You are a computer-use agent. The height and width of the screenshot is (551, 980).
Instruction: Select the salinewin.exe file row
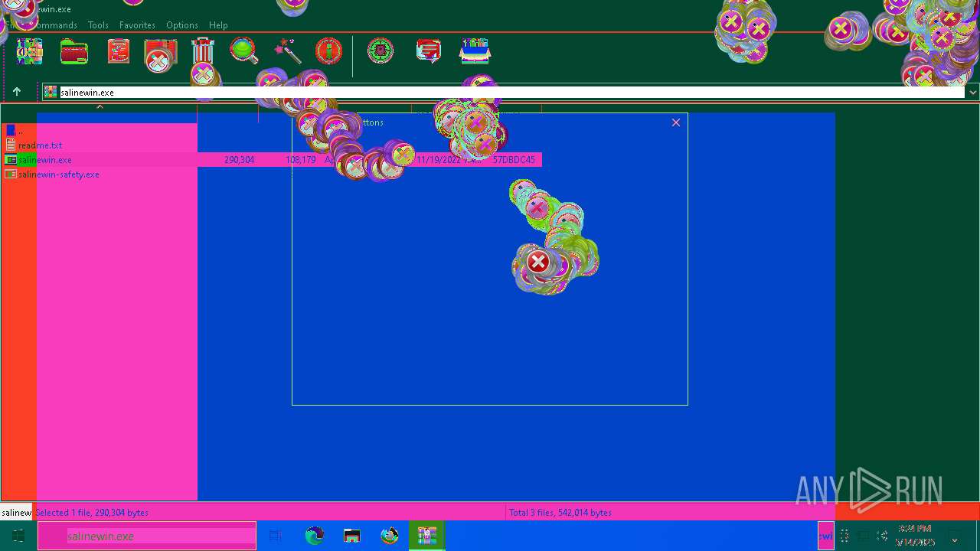click(x=272, y=160)
